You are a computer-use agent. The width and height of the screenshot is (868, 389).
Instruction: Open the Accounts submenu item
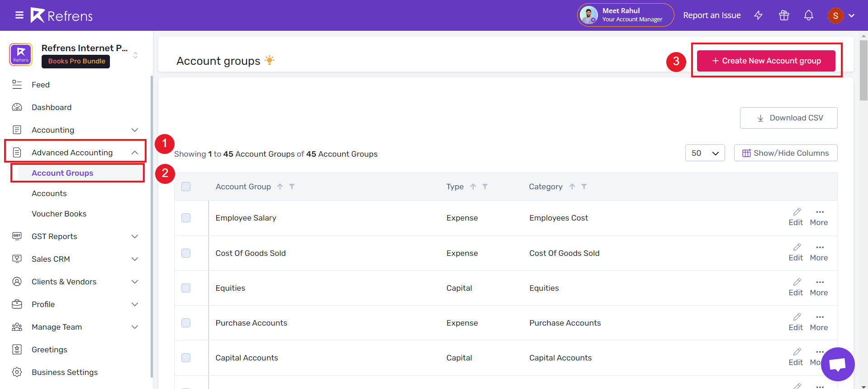49,193
